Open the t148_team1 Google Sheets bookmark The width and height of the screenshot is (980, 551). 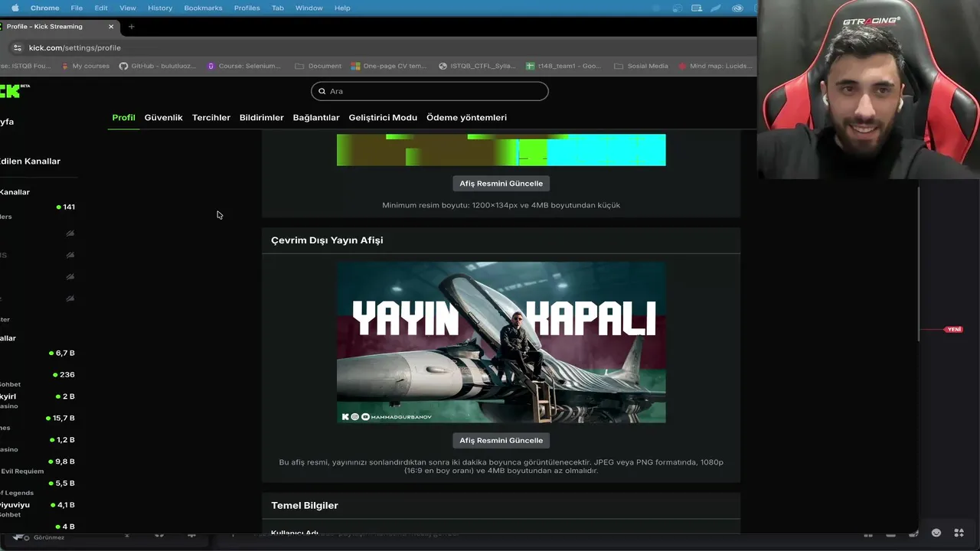(x=564, y=66)
